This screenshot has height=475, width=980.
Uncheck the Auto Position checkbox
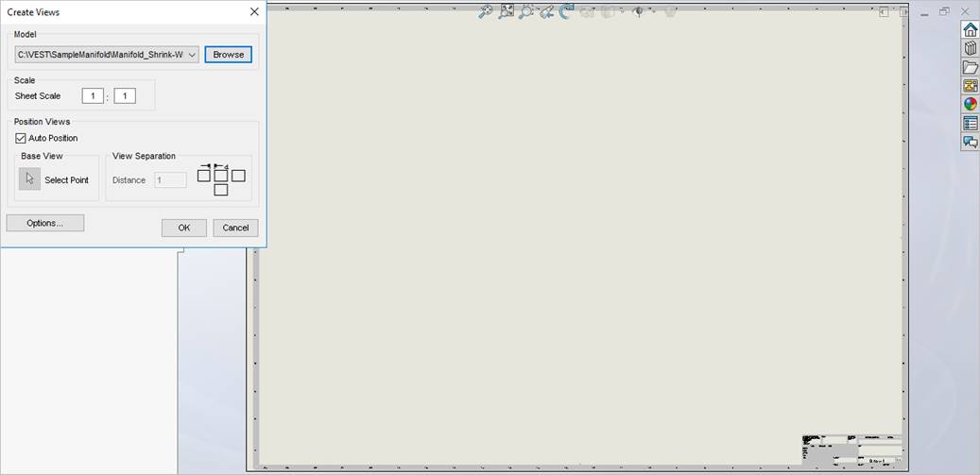(x=21, y=138)
